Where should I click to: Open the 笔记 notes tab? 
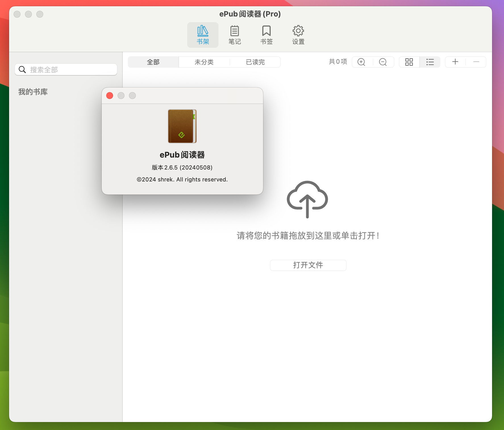click(235, 35)
